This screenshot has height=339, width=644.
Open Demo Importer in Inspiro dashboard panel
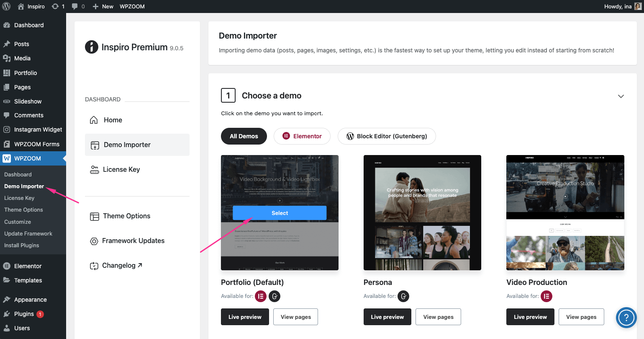(x=137, y=145)
